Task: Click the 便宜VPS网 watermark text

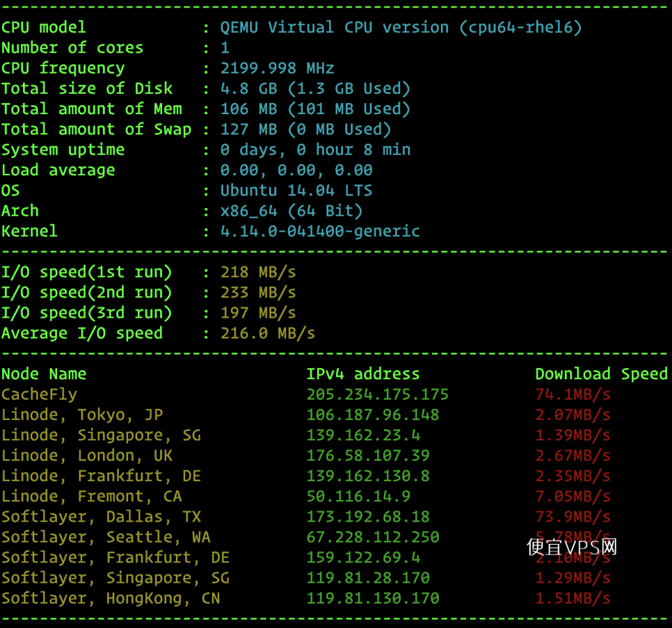Action: pos(572,547)
